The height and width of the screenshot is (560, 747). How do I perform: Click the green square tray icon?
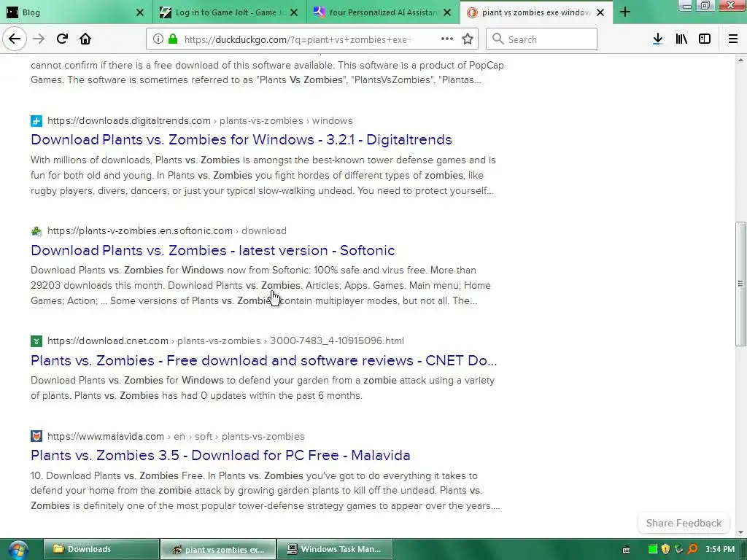653,549
